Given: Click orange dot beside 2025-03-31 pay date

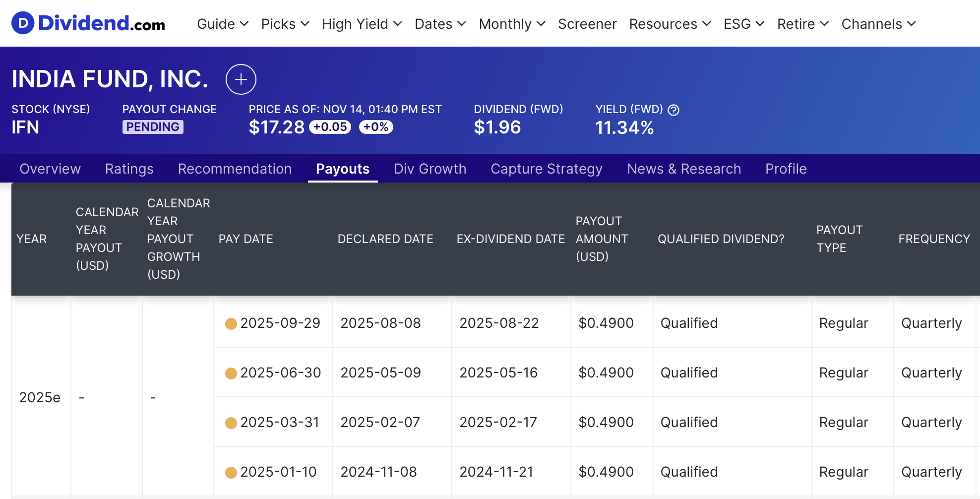Looking at the screenshot, I should (x=231, y=423).
